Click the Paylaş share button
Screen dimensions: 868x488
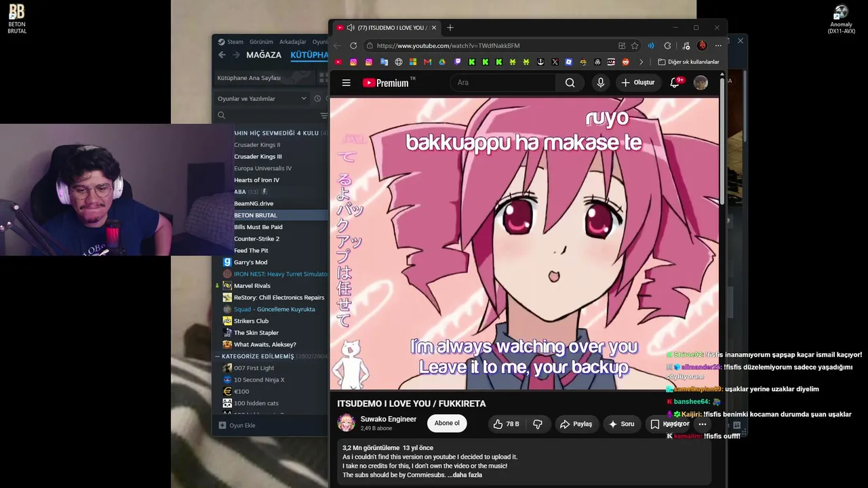pos(576,424)
